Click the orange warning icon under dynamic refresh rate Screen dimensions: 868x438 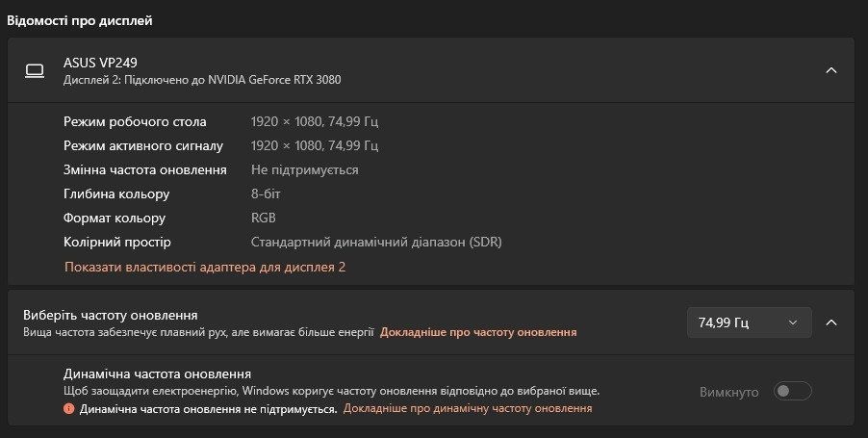coord(69,408)
